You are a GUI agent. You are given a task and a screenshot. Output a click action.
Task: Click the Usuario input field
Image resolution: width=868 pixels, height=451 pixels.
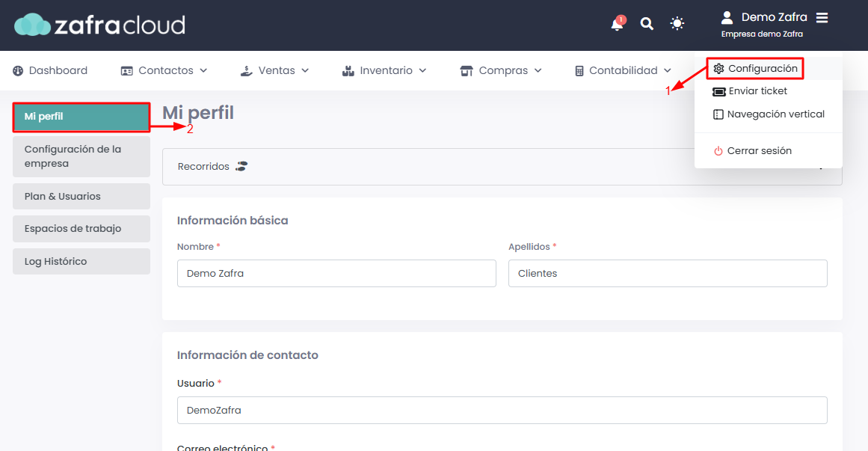[x=502, y=410]
